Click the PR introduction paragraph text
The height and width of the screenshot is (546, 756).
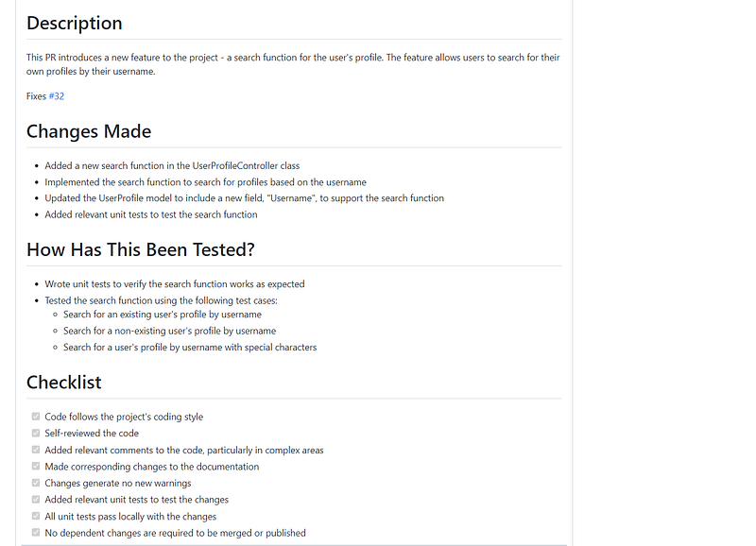pos(293,64)
